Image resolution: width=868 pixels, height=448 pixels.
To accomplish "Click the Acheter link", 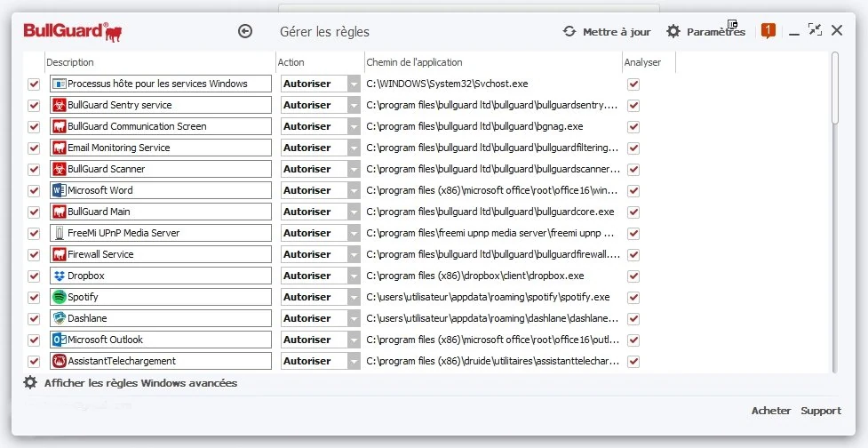I will pos(771,411).
